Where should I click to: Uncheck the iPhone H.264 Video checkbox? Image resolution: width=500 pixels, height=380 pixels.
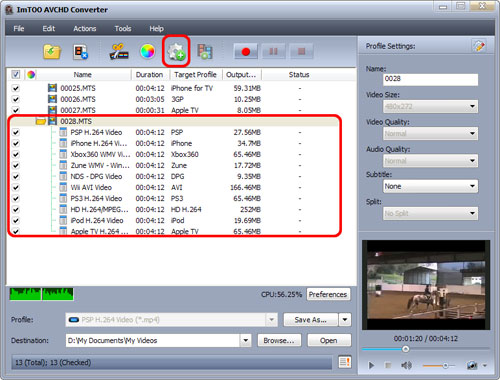(16, 143)
